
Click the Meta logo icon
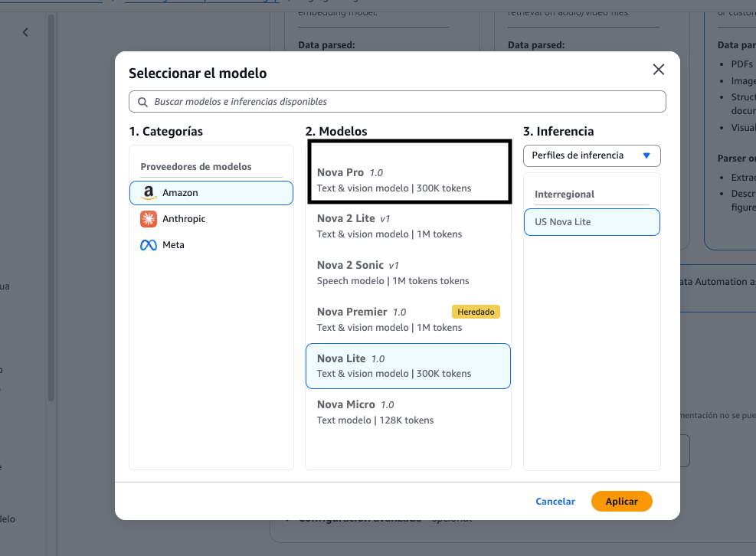149,245
